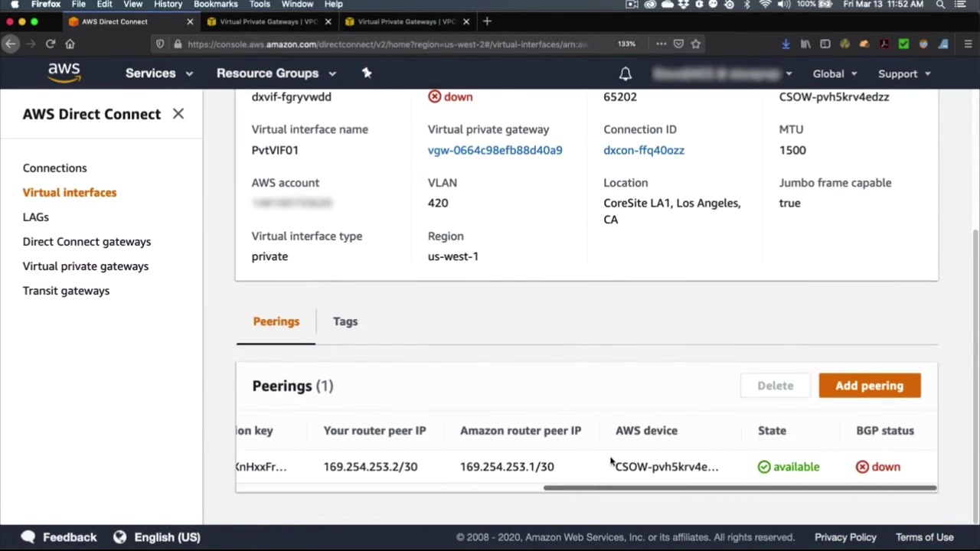Open the Apple menu
Image resolution: width=980 pixels, height=551 pixels.
[x=15, y=5]
